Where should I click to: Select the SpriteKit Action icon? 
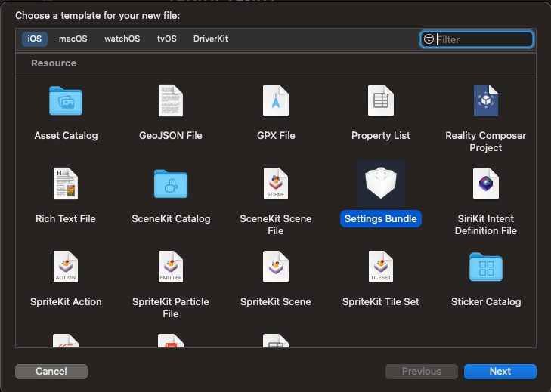66,267
